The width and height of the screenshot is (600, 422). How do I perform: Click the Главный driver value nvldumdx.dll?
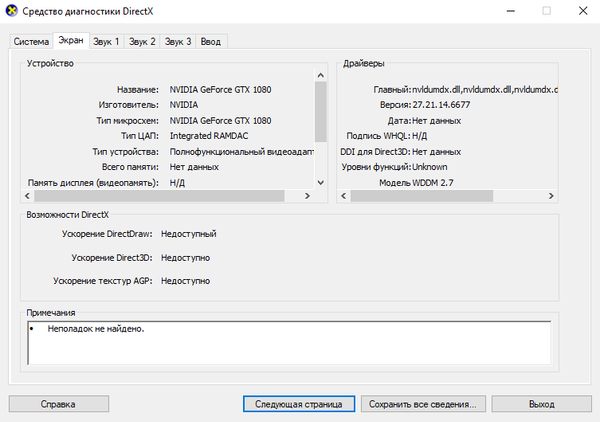coord(485,90)
